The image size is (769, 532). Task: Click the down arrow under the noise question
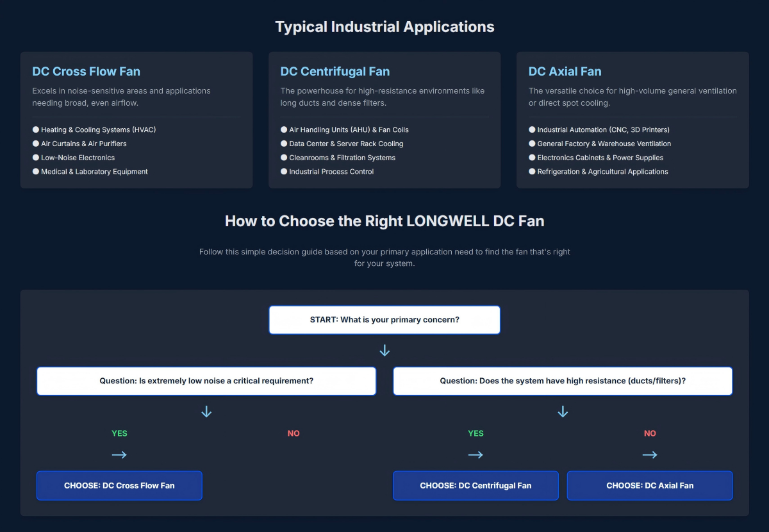[206, 411]
